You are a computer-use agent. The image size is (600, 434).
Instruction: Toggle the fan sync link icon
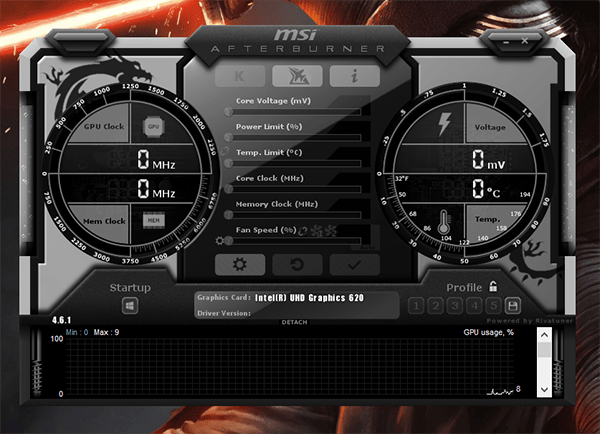coord(303,231)
